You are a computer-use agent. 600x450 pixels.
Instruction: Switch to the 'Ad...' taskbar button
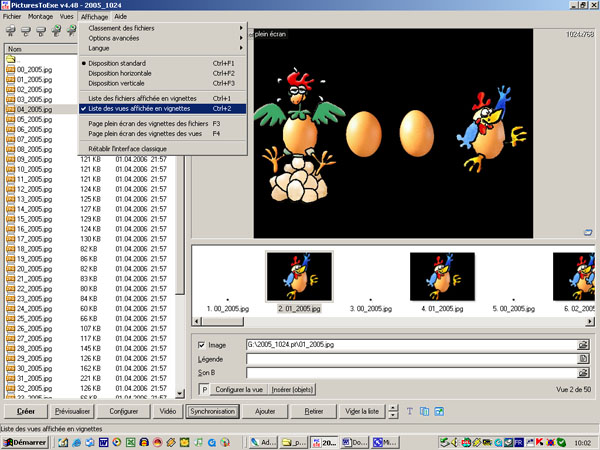click(263, 442)
